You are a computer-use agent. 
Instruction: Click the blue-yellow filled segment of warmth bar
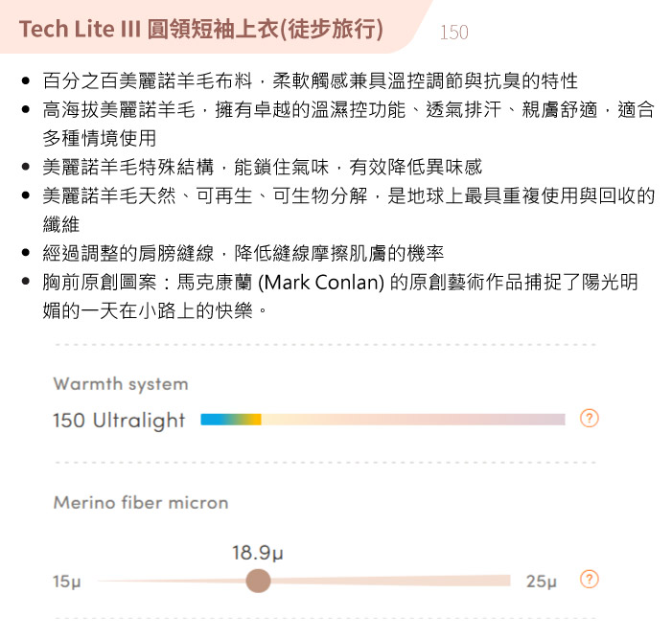click(x=231, y=420)
